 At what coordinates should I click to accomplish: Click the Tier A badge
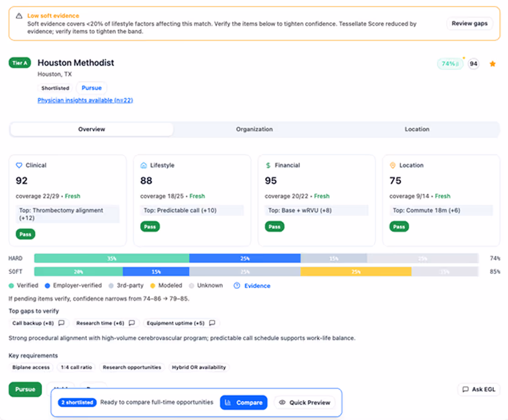[20, 63]
